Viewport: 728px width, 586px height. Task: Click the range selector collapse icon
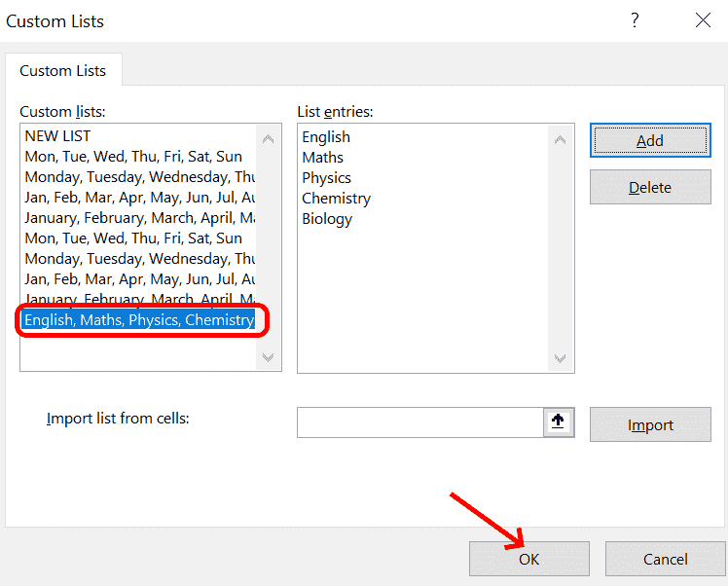(x=559, y=422)
